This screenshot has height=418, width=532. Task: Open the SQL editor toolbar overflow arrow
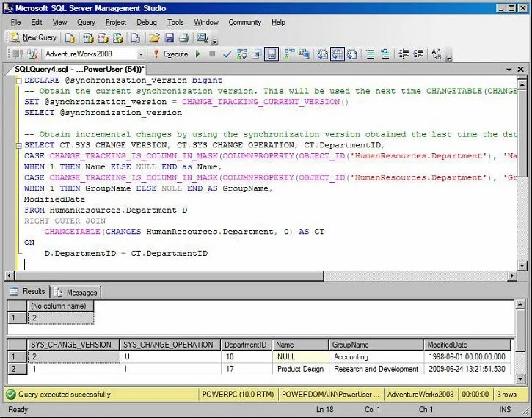tap(448, 58)
